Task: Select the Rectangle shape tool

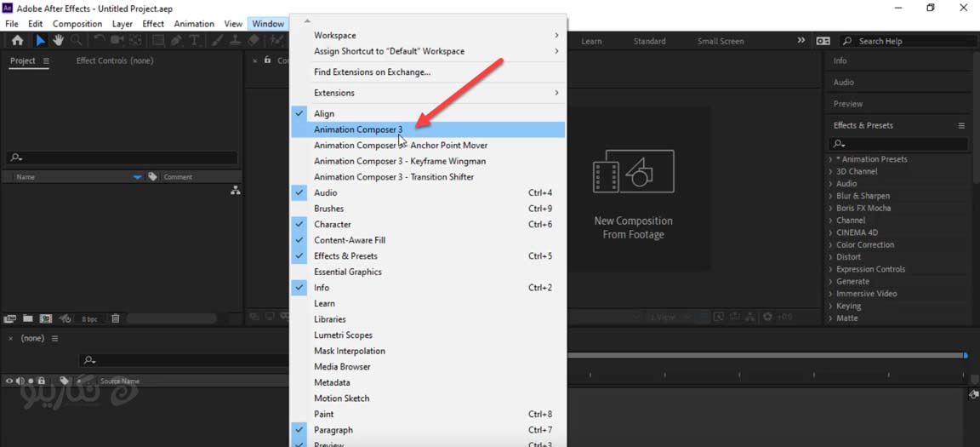Action: click(x=158, y=41)
